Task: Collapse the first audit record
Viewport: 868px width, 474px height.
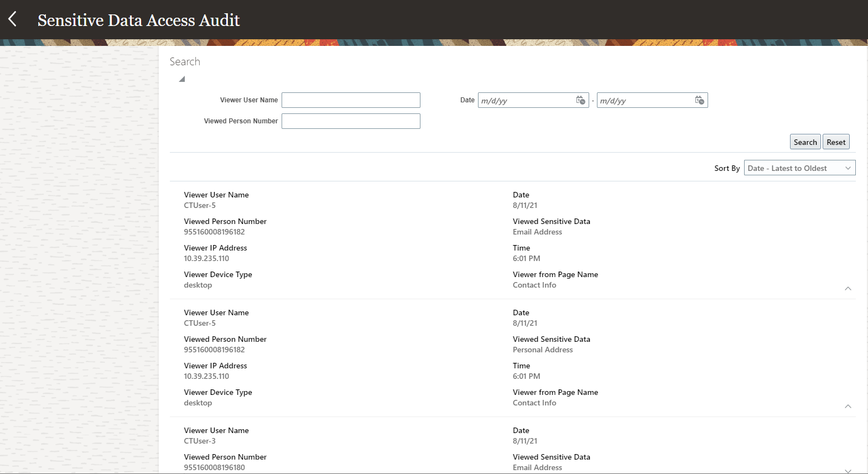Action: tap(848, 288)
